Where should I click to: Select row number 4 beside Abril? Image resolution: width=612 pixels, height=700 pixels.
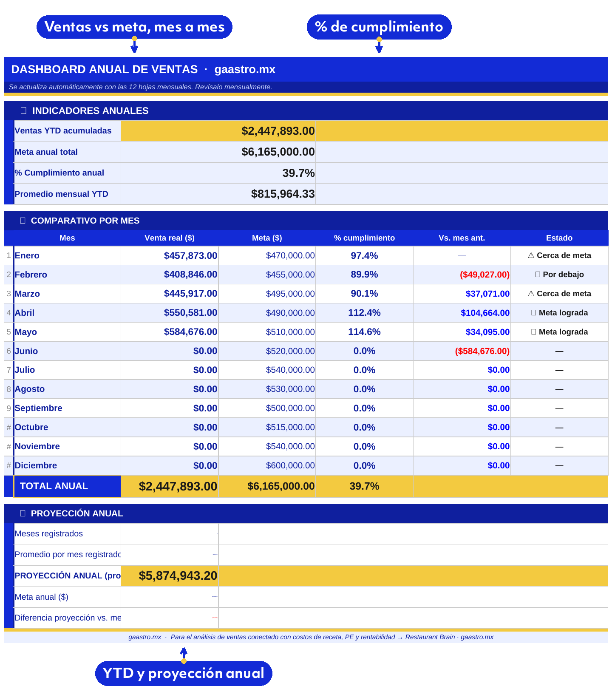point(8,313)
